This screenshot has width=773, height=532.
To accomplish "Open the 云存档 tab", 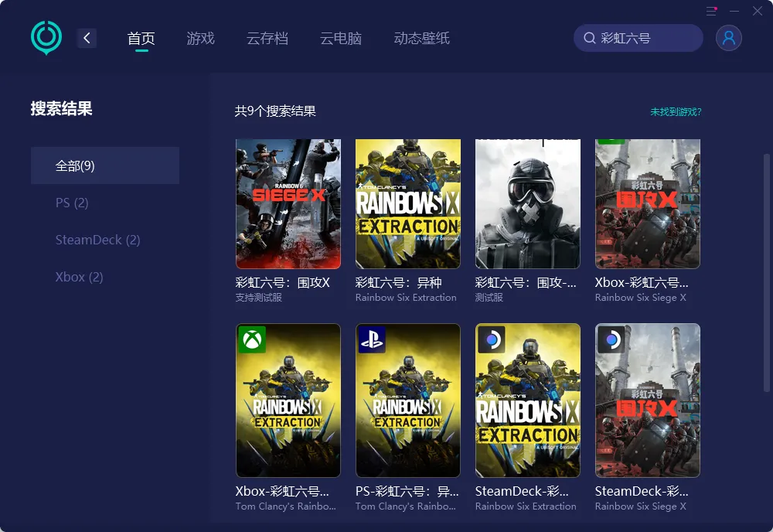I will click(267, 38).
